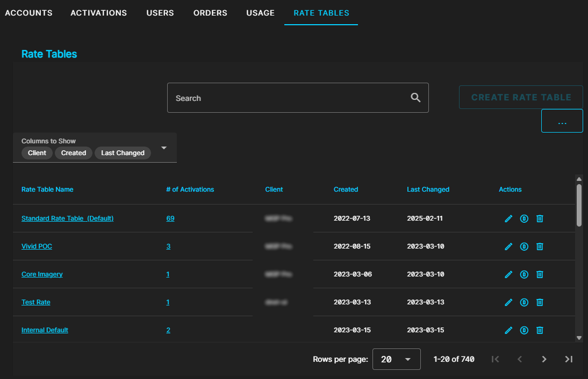Expand the Columns to Show dropdown
Image resolution: width=588 pixels, height=379 pixels.
pyautogui.click(x=164, y=148)
